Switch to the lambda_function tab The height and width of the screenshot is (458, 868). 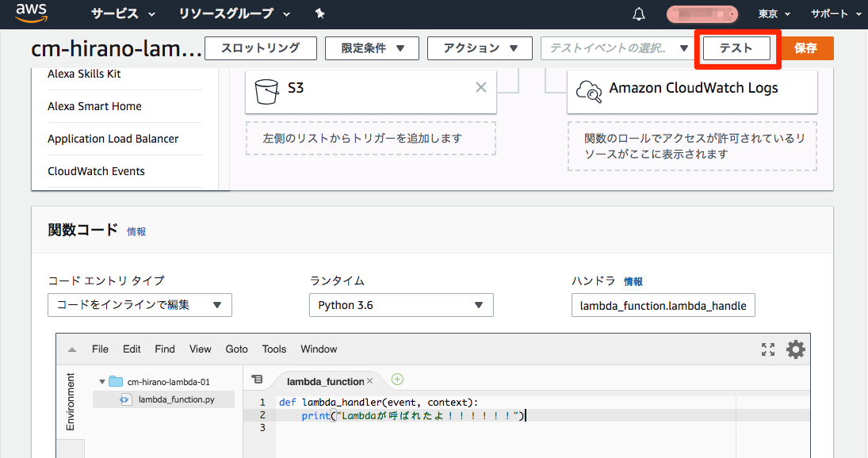click(x=326, y=381)
